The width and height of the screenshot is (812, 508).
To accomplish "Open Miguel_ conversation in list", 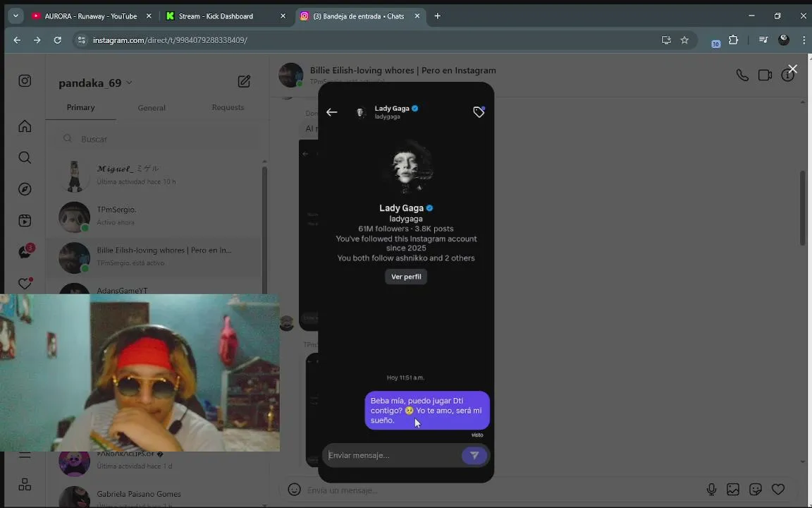I will [x=155, y=175].
